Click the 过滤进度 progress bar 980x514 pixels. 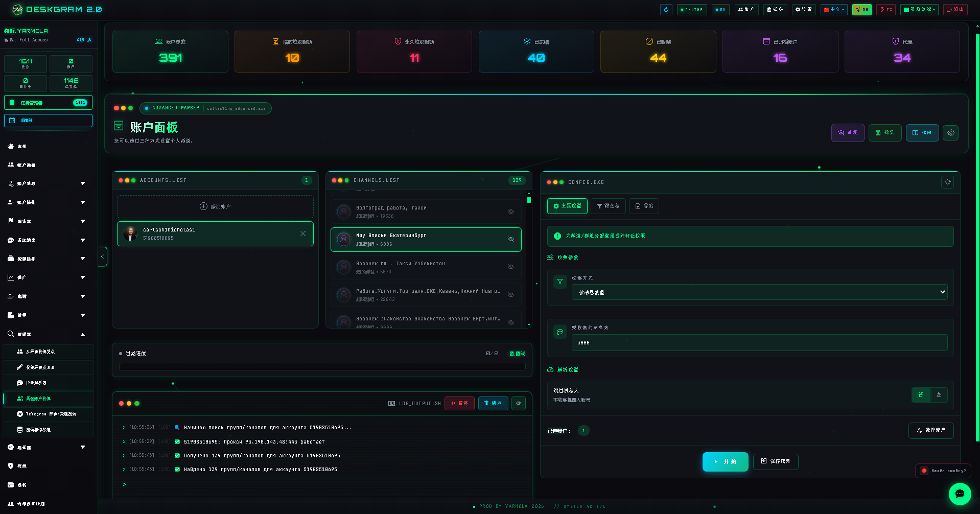pyautogui.click(x=322, y=366)
